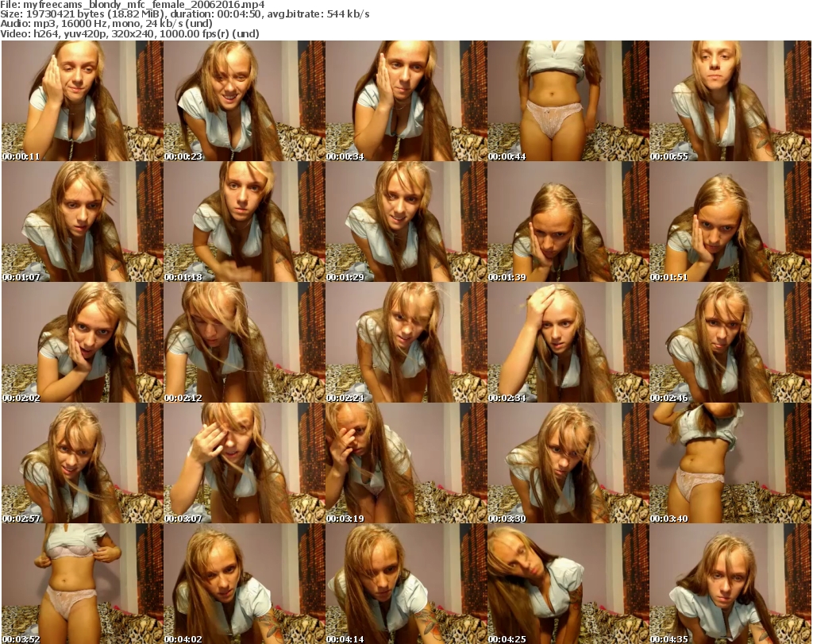Choose the thumbnail marked 00:03:30
The height and width of the screenshot is (644, 813).
pyautogui.click(x=568, y=463)
